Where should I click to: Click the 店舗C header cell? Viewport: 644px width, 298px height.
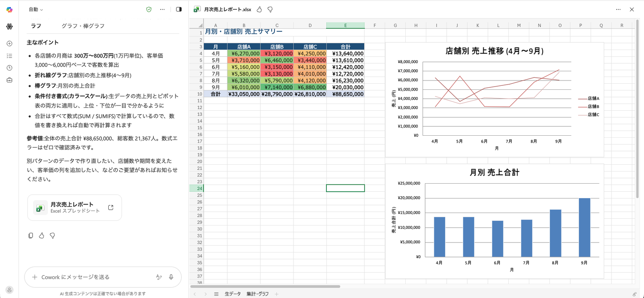click(x=310, y=47)
